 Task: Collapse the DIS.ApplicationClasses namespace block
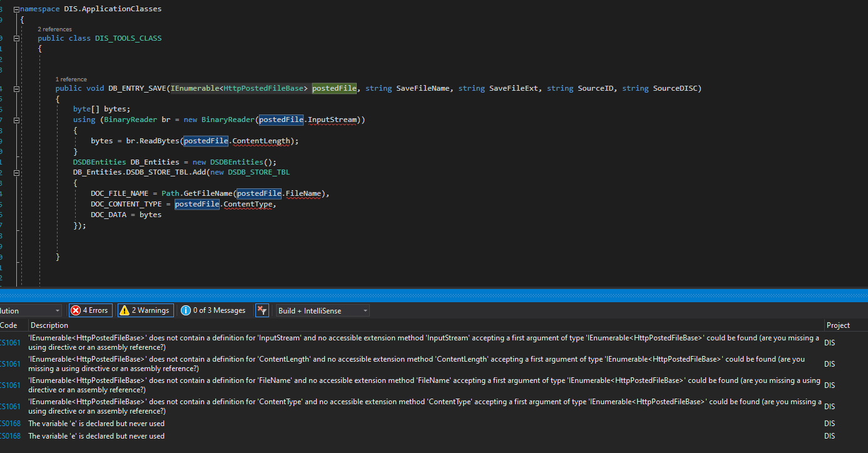click(x=16, y=9)
